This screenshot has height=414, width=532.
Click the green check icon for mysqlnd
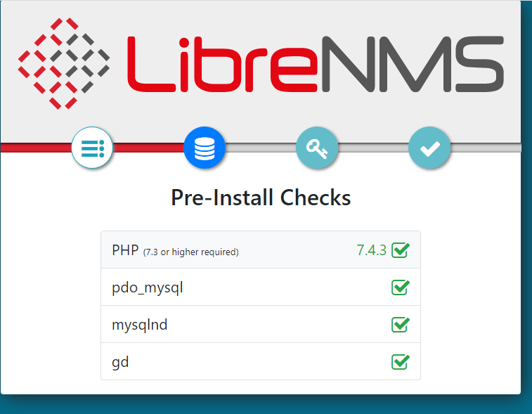[401, 325]
